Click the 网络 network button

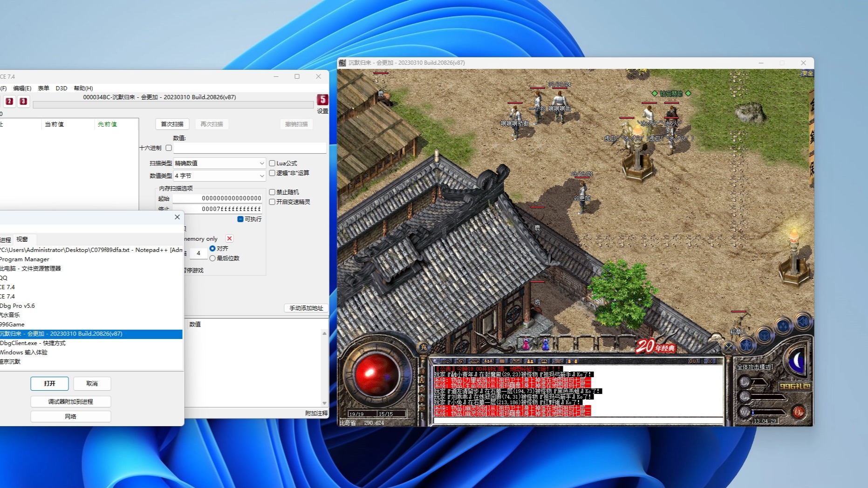pyautogui.click(x=70, y=416)
